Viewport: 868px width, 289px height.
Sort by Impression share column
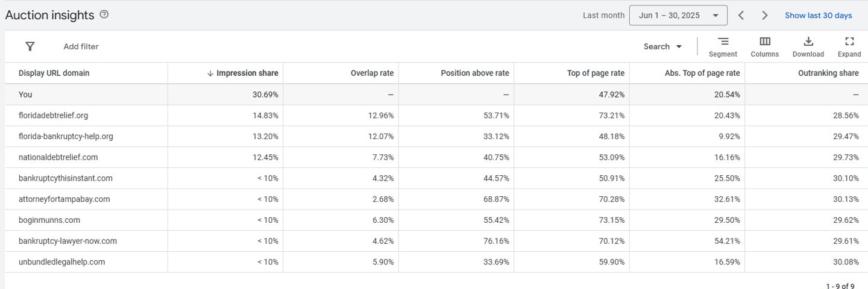[247, 73]
